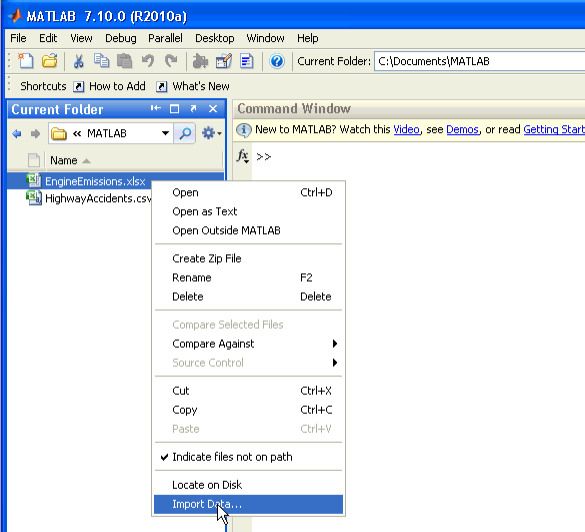Screen dimensions: 585x532
Task: Click the Cut scissors toolbar icon
Action: tap(78, 61)
